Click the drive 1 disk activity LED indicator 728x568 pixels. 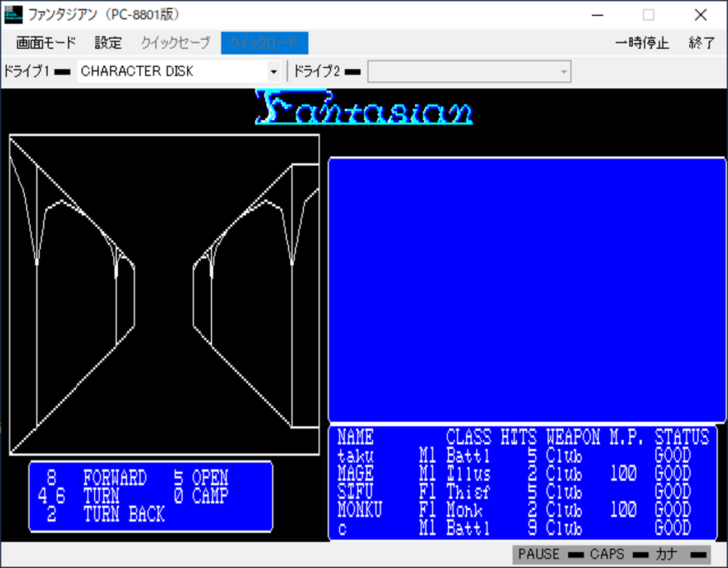tap(62, 72)
